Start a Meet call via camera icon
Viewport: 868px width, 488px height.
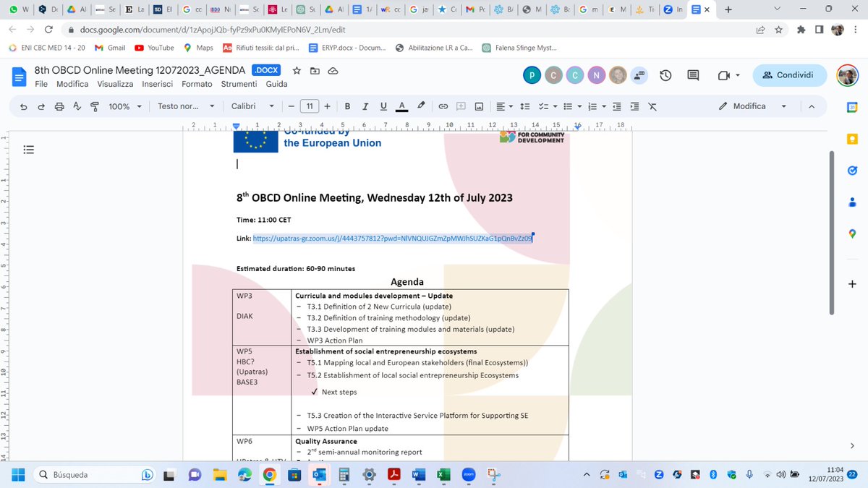729,75
